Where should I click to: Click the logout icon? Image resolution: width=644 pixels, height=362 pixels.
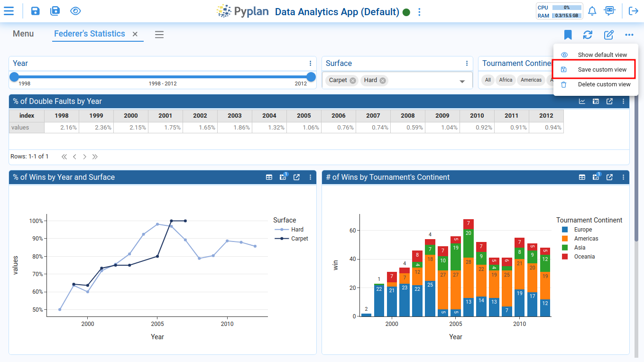coord(633,11)
